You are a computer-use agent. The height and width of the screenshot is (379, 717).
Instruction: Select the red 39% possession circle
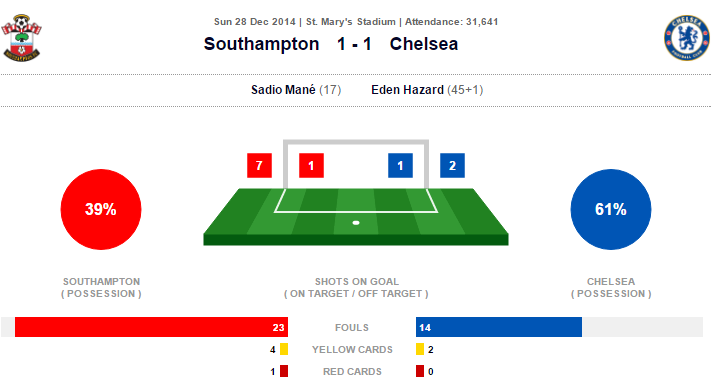[101, 209]
